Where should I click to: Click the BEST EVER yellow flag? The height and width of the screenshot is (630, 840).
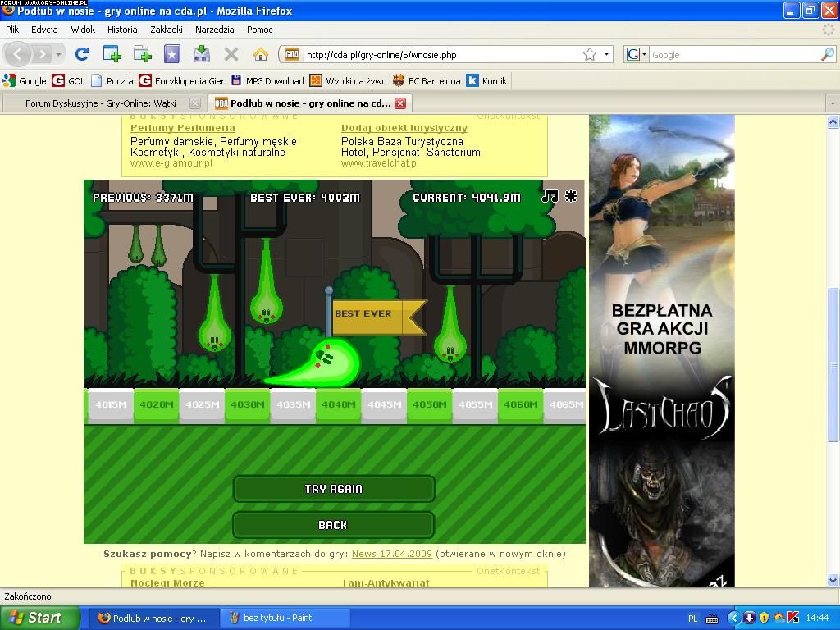tap(378, 317)
